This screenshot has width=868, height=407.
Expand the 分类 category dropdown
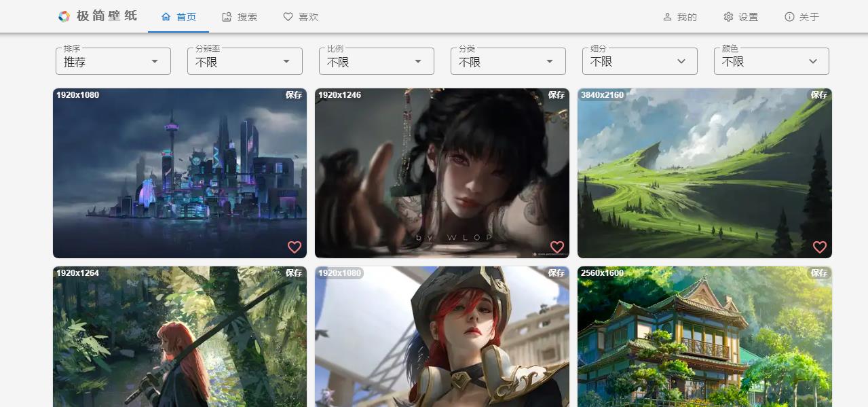point(508,61)
